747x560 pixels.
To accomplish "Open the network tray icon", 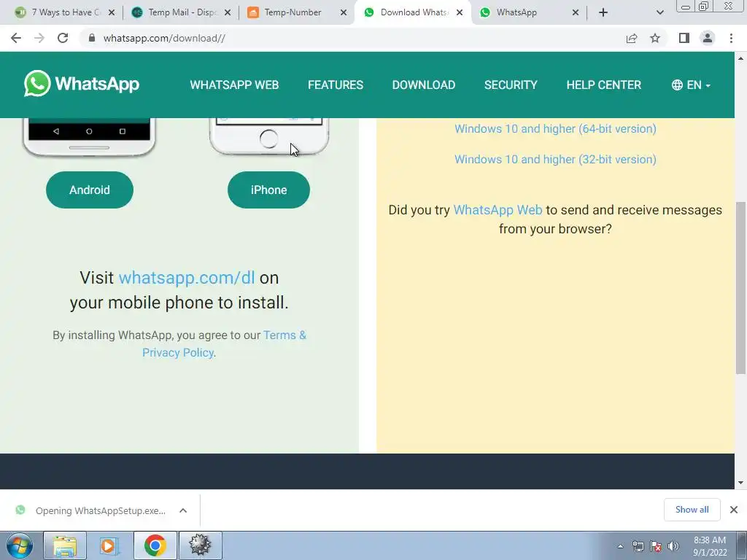I will (x=638, y=546).
